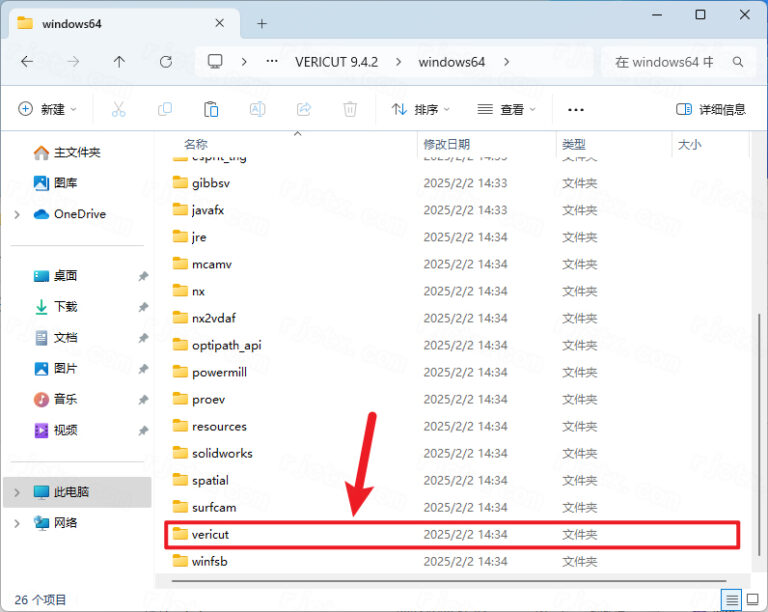Expand the 此电脑 tree node

click(x=17, y=492)
